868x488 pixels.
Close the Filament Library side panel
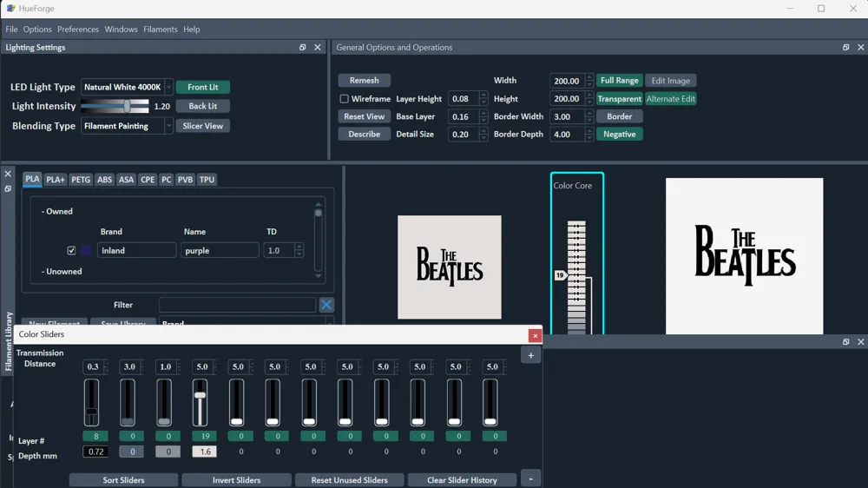pos(8,174)
